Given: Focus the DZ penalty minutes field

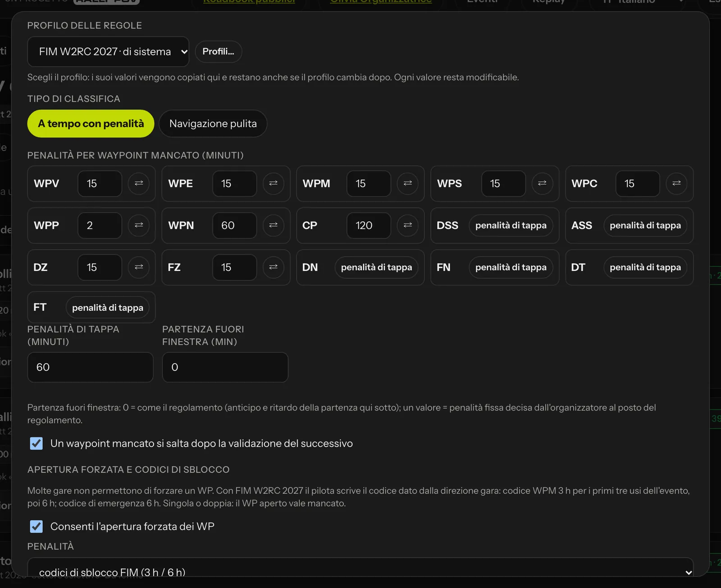Looking at the screenshot, I should (x=100, y=267).
